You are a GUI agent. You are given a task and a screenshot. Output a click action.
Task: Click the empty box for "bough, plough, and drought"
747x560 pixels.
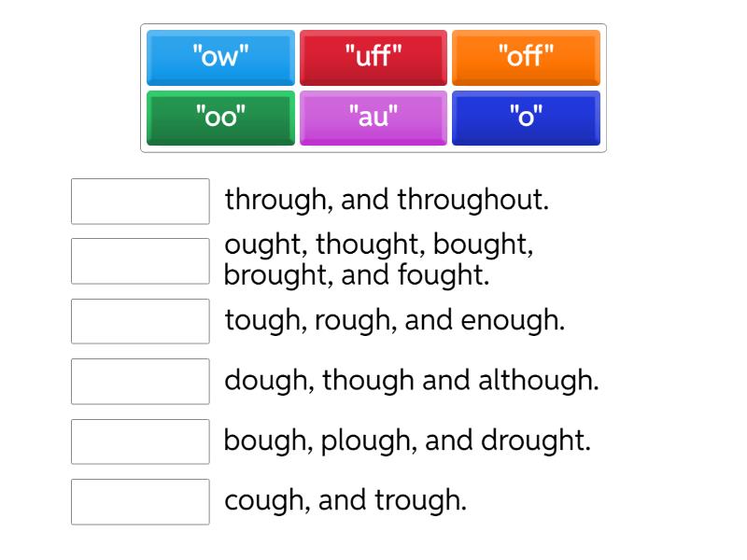click(140, 441)
